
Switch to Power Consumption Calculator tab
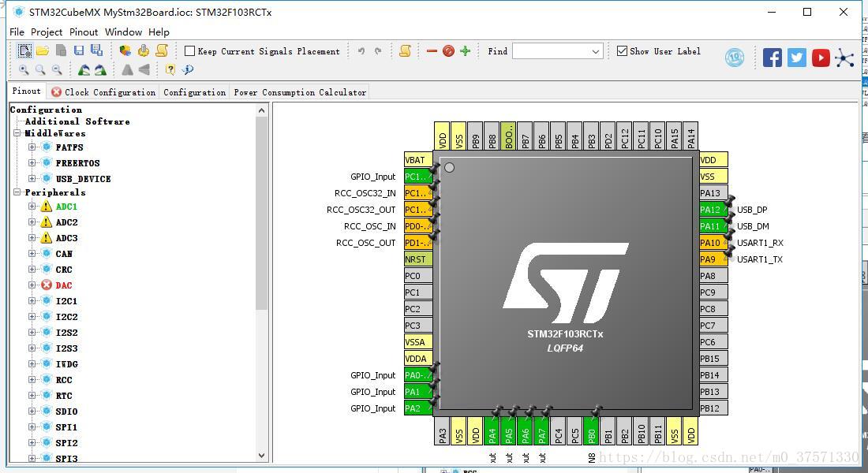(x=300, y=92)
